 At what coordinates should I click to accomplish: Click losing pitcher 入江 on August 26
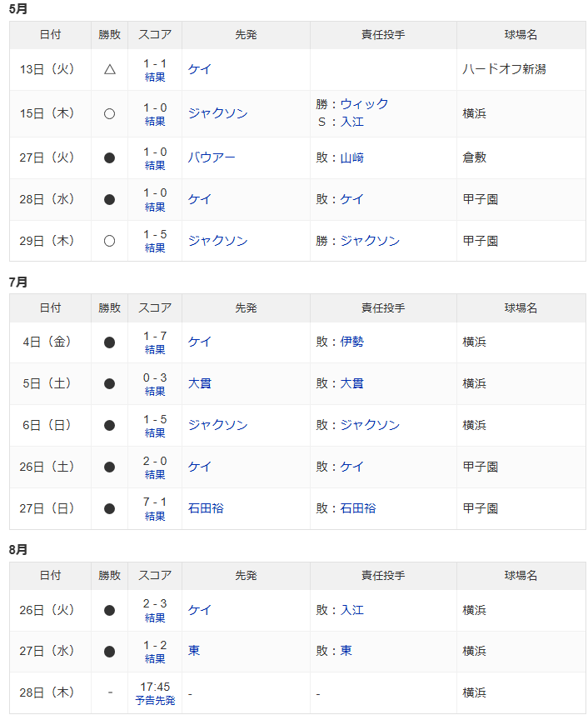(352, 610)
